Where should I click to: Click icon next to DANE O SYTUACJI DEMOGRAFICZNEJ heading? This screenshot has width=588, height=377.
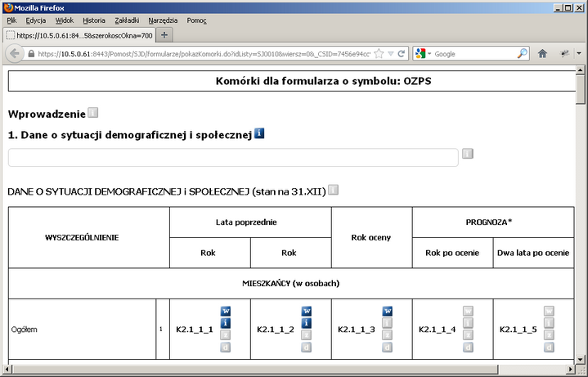(x=333, y=190)
